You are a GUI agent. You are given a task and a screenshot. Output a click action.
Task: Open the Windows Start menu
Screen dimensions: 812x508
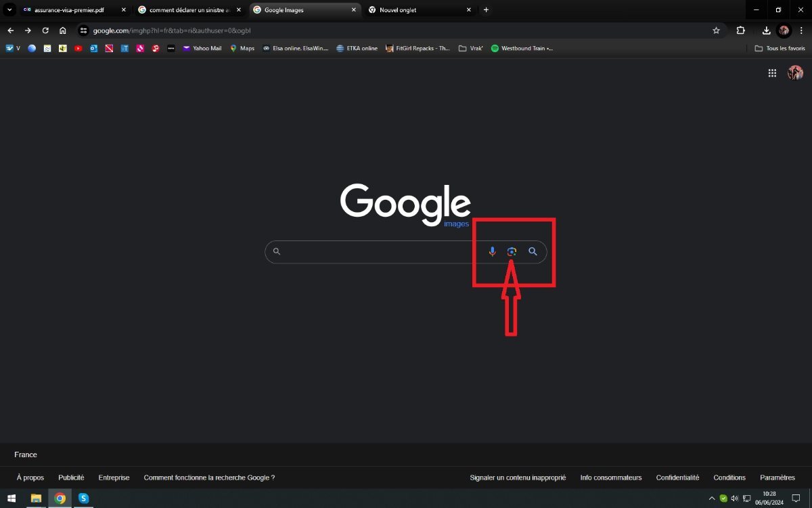(12, 499)
